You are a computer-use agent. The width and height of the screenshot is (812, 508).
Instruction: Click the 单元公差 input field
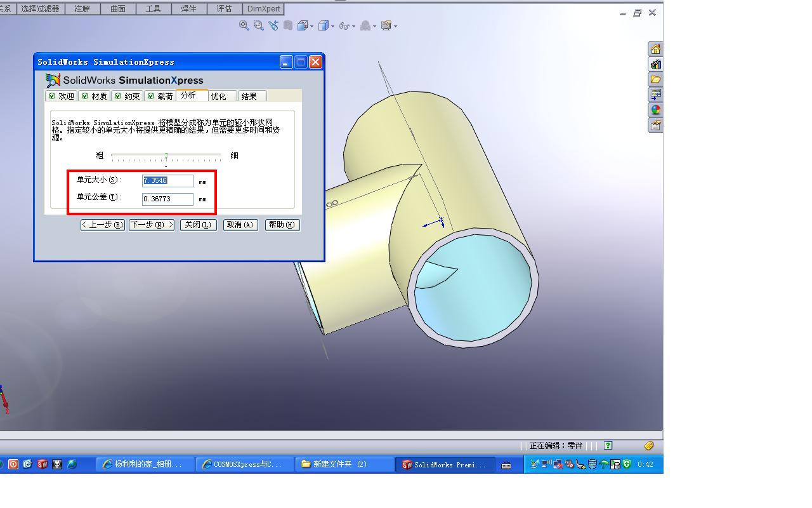click(167, 199)
